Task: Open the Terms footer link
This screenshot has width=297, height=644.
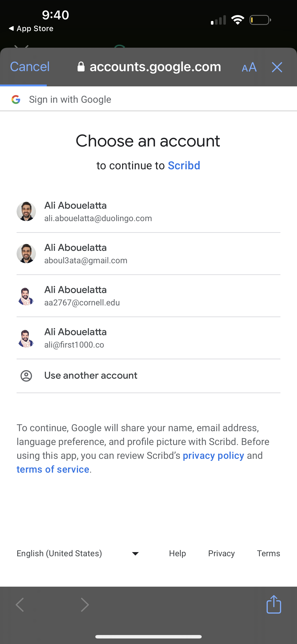Action: [268, 553]
